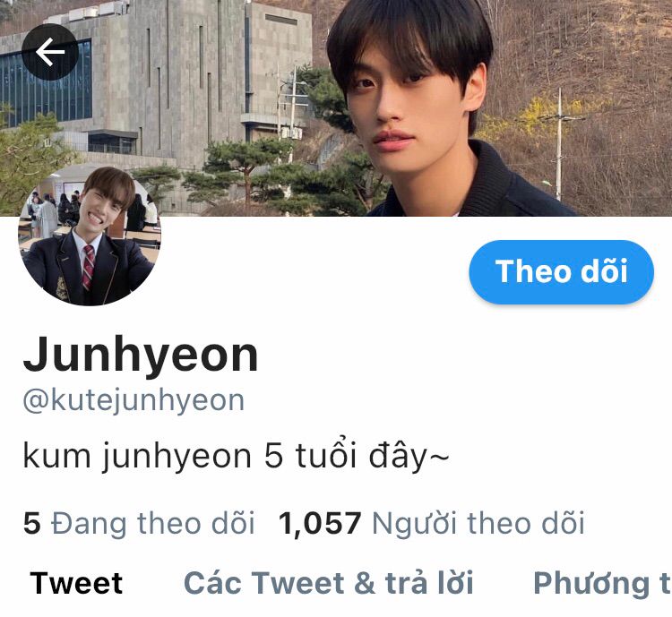The width and height of the screenshot is (672, 617).
Task: Tap the dark circle behind the back arrow
Action: (50, 52)
